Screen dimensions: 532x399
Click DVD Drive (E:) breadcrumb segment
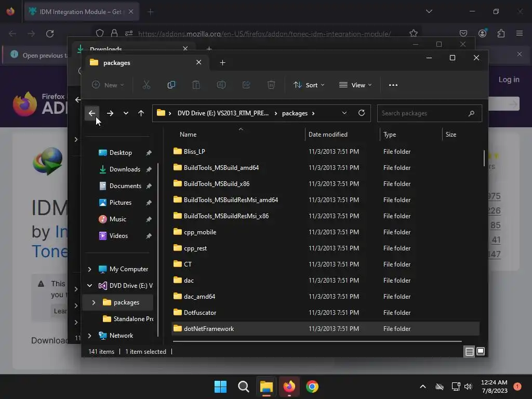[x=223, y=113]
